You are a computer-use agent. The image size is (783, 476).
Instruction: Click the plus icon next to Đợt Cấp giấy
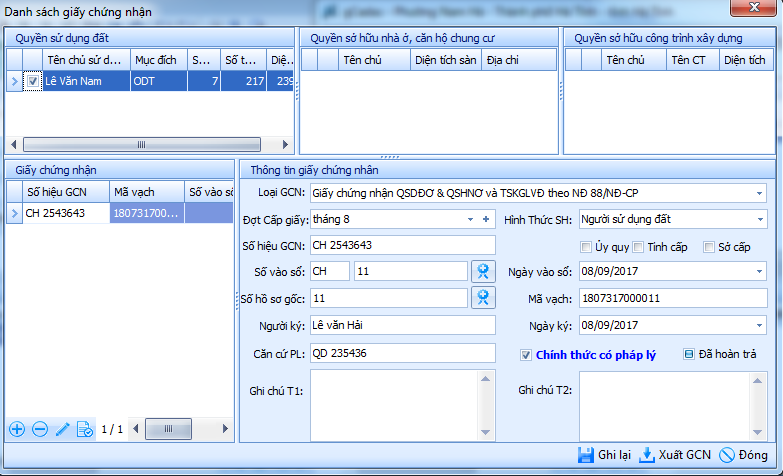tap(486, 219)
